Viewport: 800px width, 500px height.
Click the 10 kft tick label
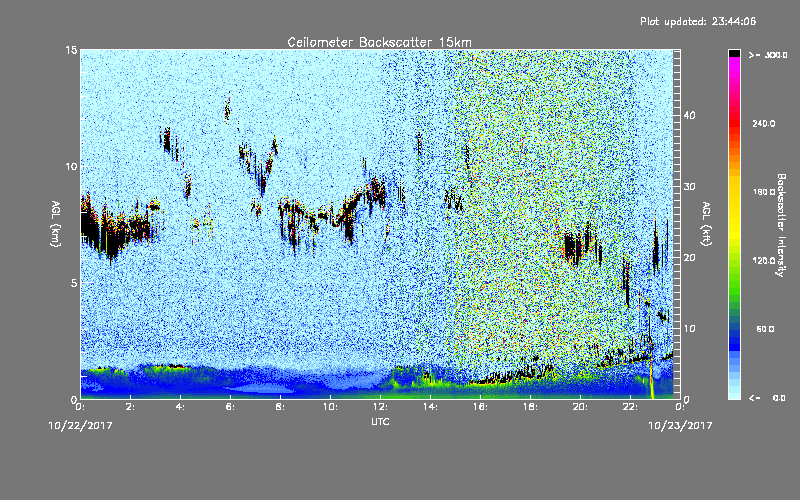click(x=689, y=329)
